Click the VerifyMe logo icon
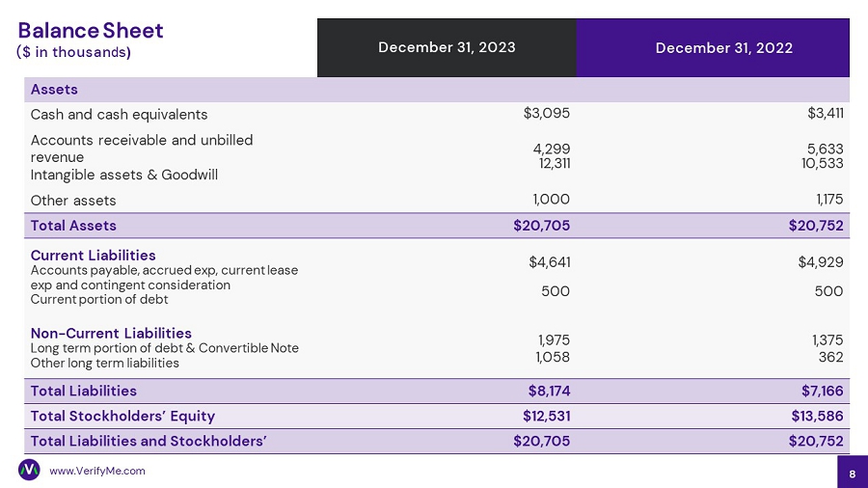 [x=29, y=470]
